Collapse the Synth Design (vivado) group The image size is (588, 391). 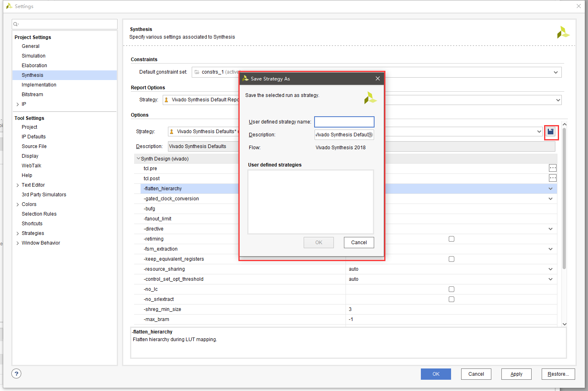coord(138,158)
